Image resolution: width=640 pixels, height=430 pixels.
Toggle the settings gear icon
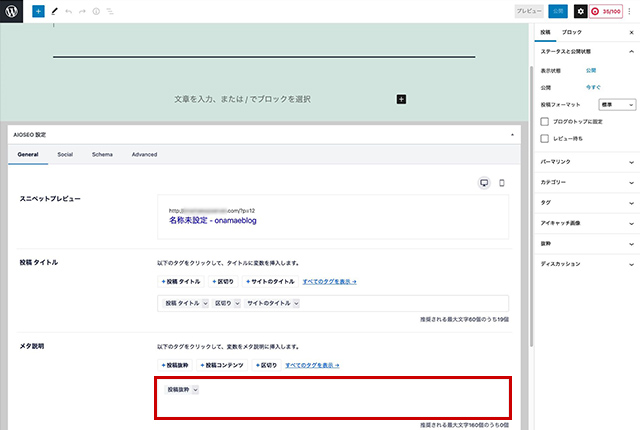pyautogui.click(x=580, y=11)
